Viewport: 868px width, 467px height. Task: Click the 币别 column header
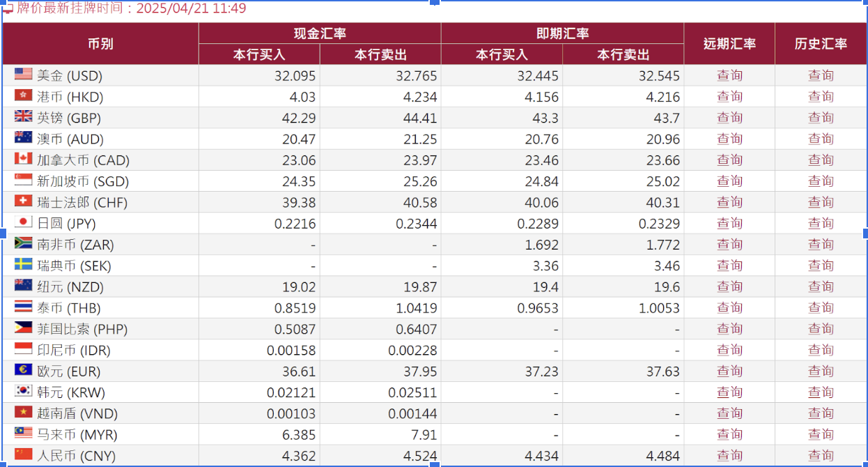click(x=101, y=42)
